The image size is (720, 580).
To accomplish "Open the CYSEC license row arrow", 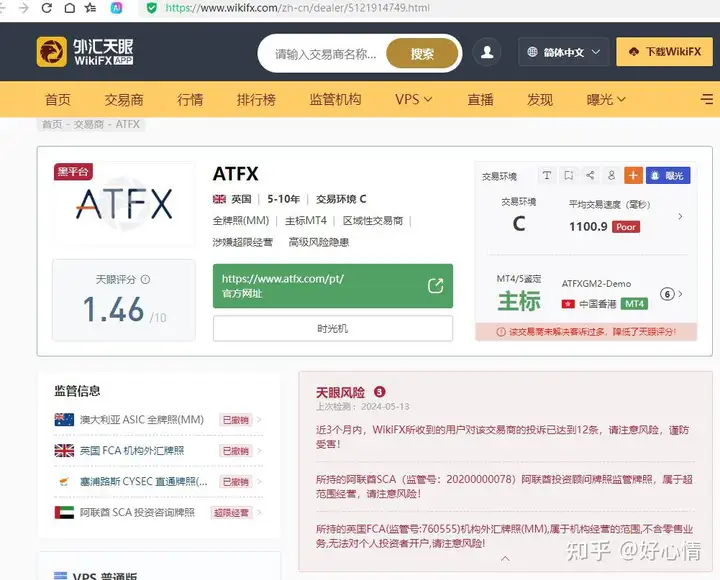I will [x=259, y=481].
